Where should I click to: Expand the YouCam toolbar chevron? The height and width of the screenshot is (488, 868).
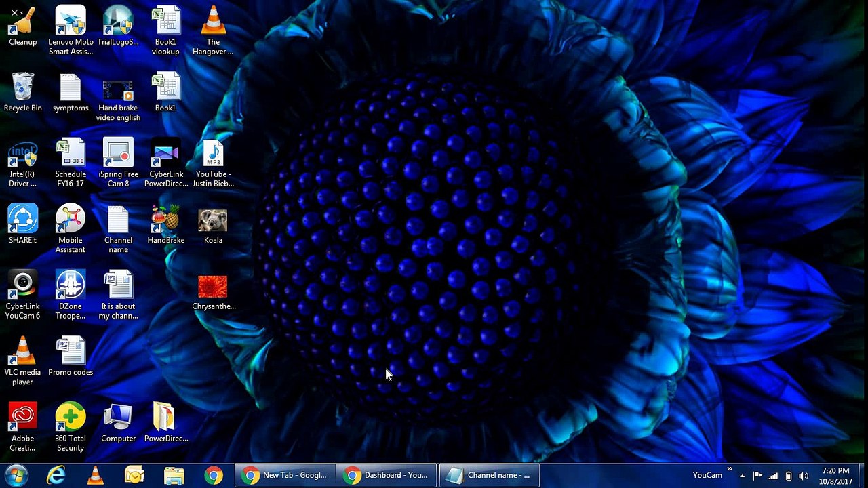click(x=730, y=469)
